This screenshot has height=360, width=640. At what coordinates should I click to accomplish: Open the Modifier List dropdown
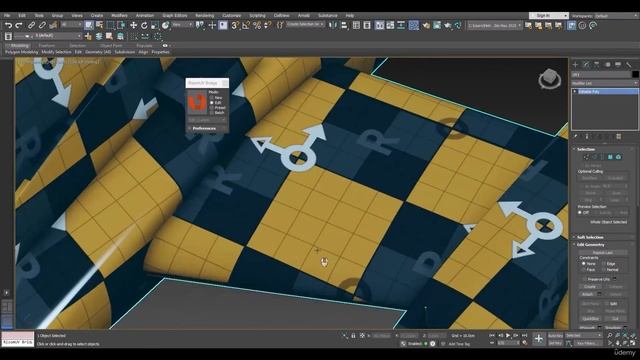pyautogui.click(x=604, y=83)
